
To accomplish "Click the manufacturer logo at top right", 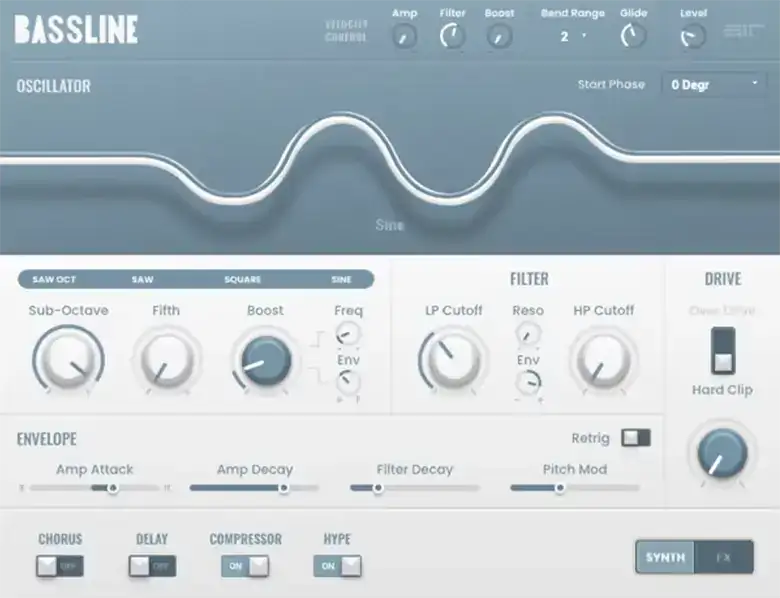I will point(743,31).
